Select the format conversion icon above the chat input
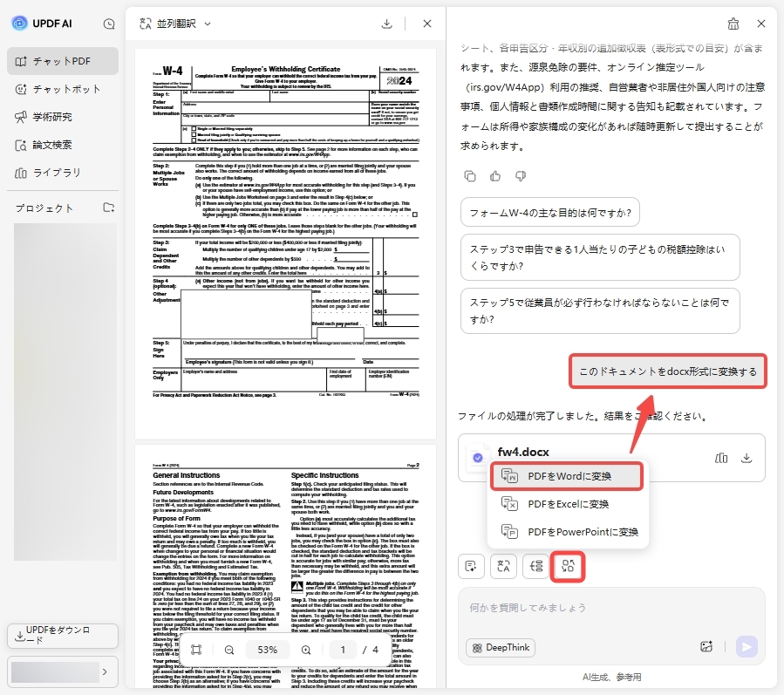Viewport: 784px width, 695px height. tap(568, 566)
